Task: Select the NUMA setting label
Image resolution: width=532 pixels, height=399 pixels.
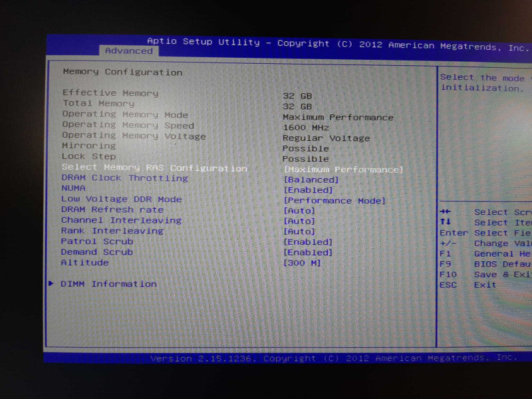Action: 73,188
